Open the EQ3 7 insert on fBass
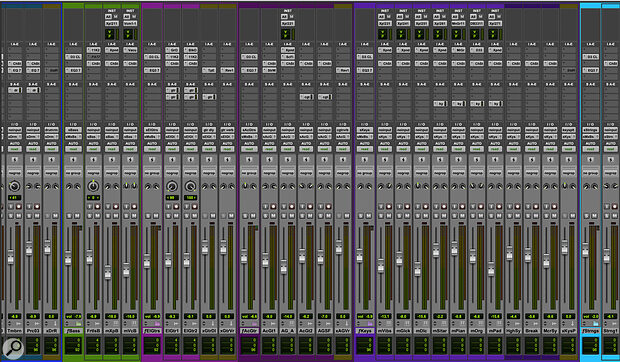 (x=73, y=70)
